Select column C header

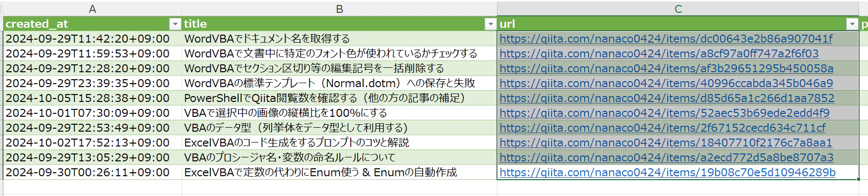coord(678,9)
